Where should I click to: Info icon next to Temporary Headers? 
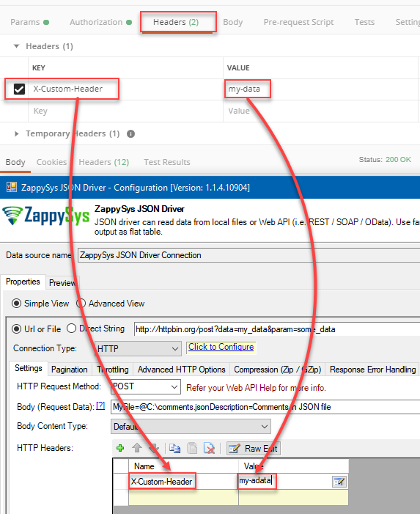[130, 133]
